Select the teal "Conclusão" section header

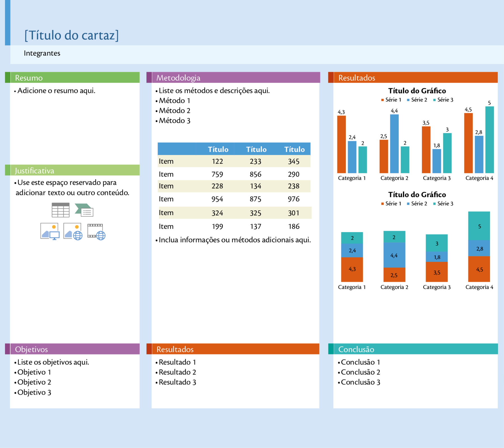(x=413, y=349)
